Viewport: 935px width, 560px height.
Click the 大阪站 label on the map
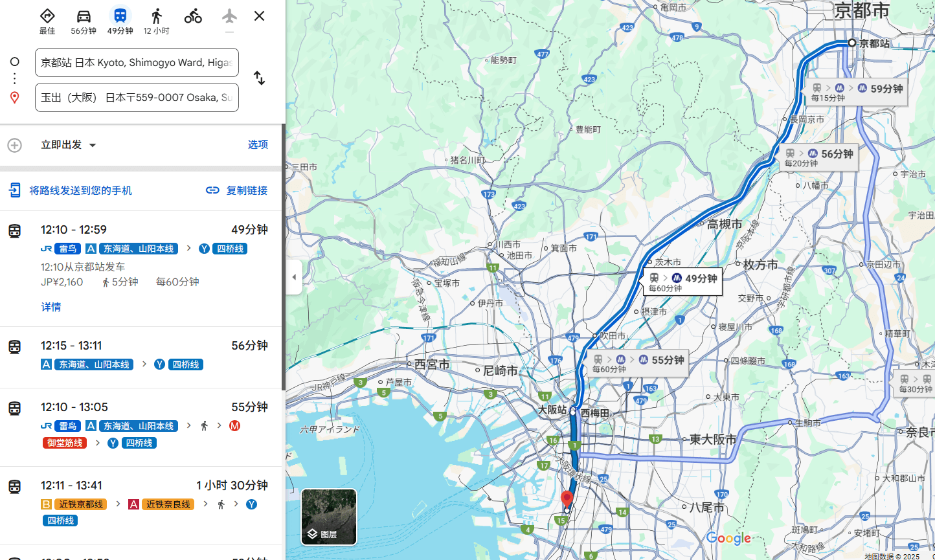coord(552,410)
